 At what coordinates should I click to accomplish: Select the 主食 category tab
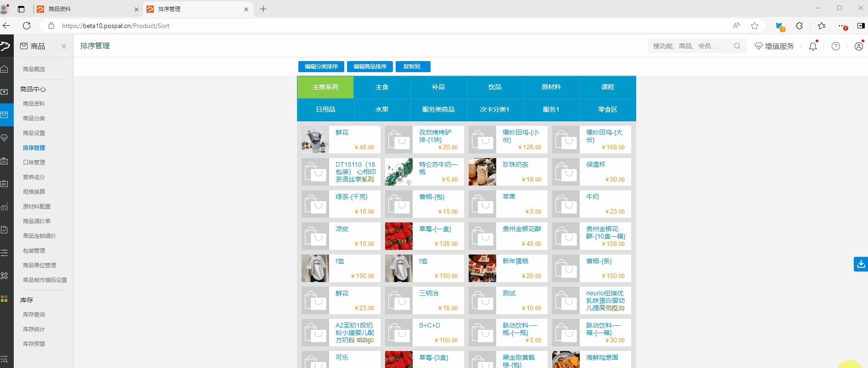point(382,87)
